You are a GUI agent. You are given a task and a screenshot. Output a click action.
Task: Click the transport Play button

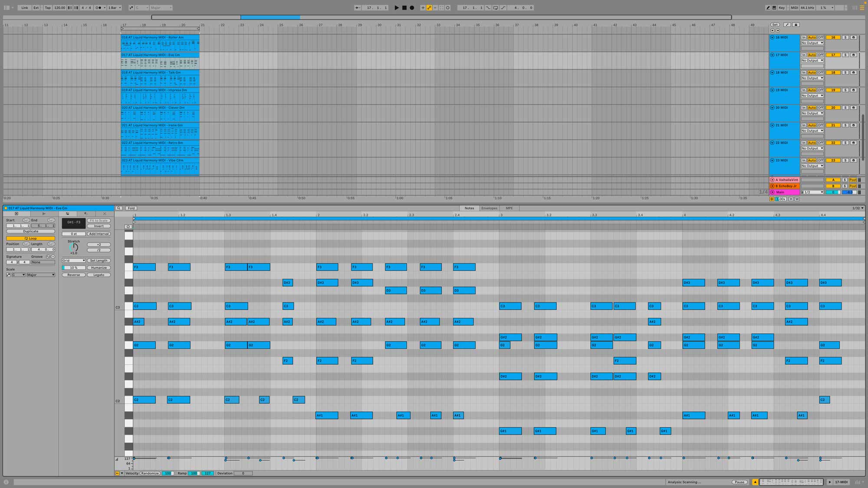tap(396, 8)
